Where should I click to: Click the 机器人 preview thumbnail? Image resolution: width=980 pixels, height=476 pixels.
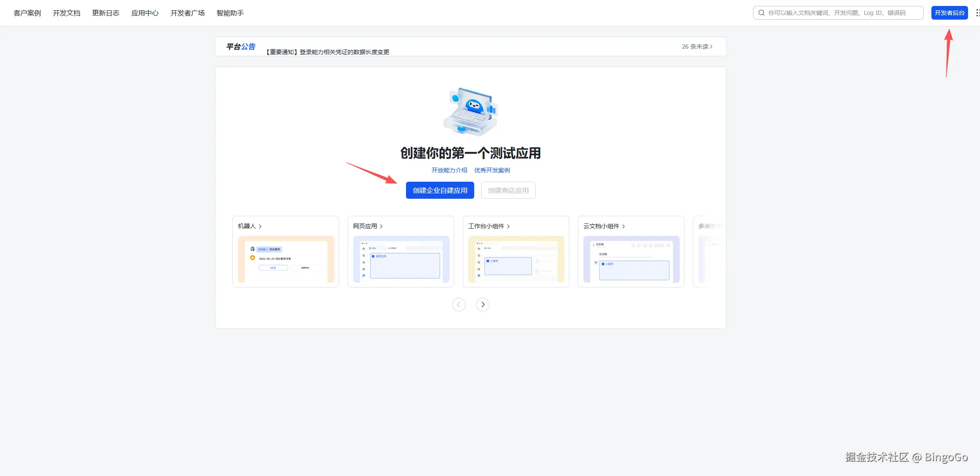point(285,259)
